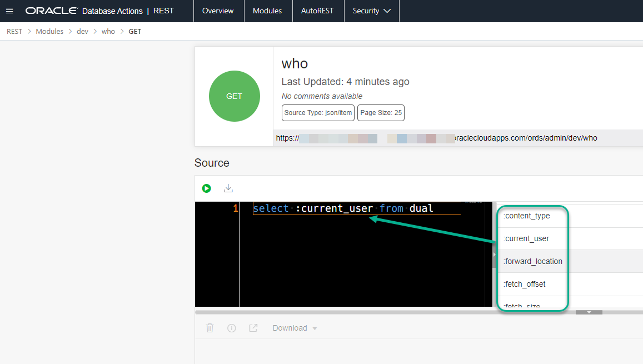
Task: Click the trash icon in output toolbar
Action: click(210, 328)
